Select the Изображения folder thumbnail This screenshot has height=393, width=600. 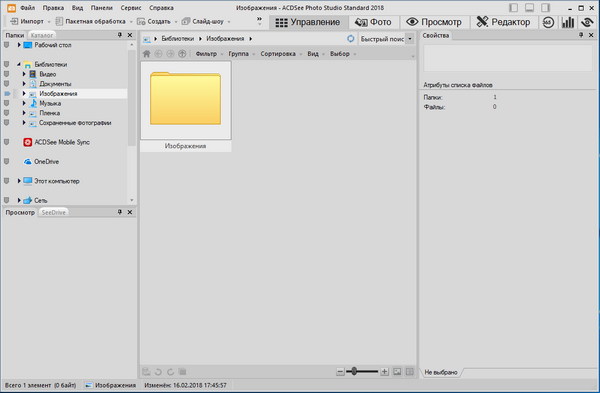tap(186, 106)
